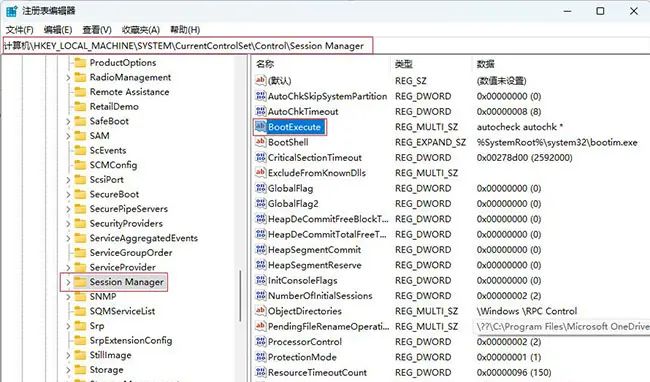Viewport: 650px width, 382px height.
Task: Click the AutoChkTimeout DWORD icon
Action: [260, 111]
